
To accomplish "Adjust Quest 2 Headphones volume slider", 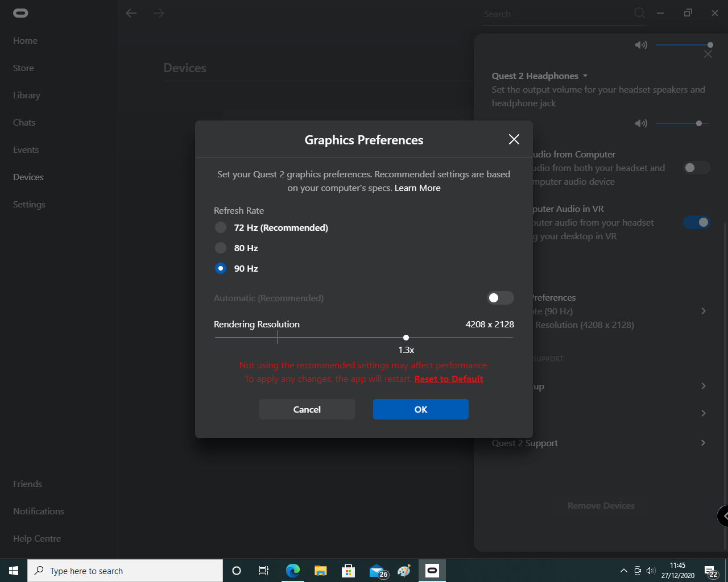I will coord(699,123).
